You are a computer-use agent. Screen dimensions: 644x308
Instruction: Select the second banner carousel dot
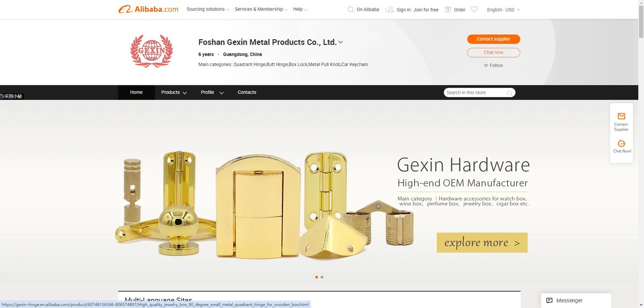tap(322, 277)
